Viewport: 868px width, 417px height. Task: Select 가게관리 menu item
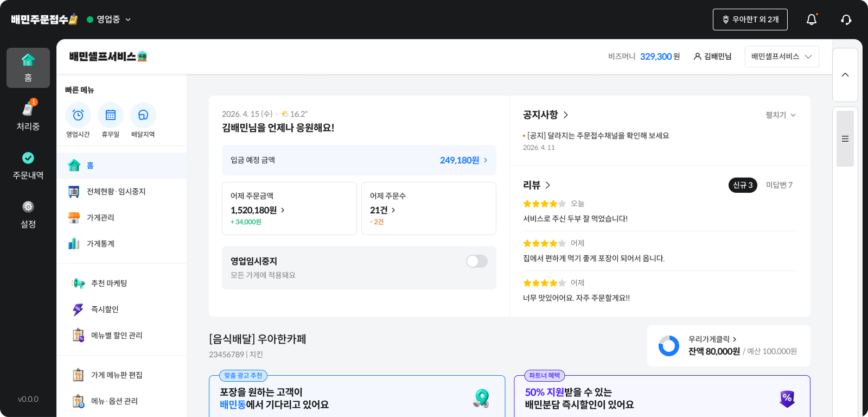pyautogui.click(x=122, y=218)
